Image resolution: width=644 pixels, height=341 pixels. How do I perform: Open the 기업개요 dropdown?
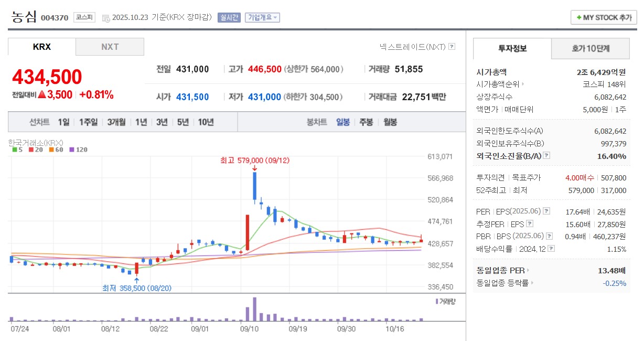point(263,17)
